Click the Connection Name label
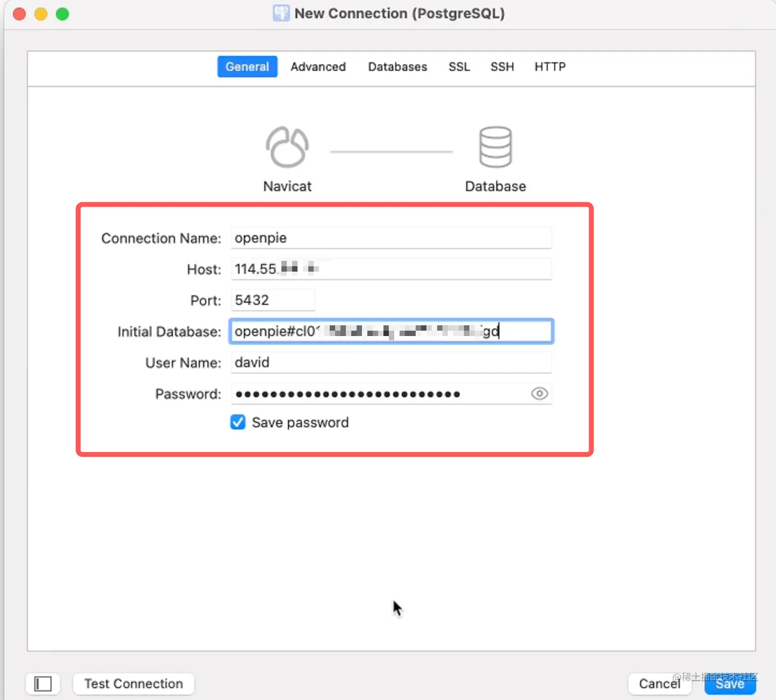The image size is (776, 700). point(161,238)
